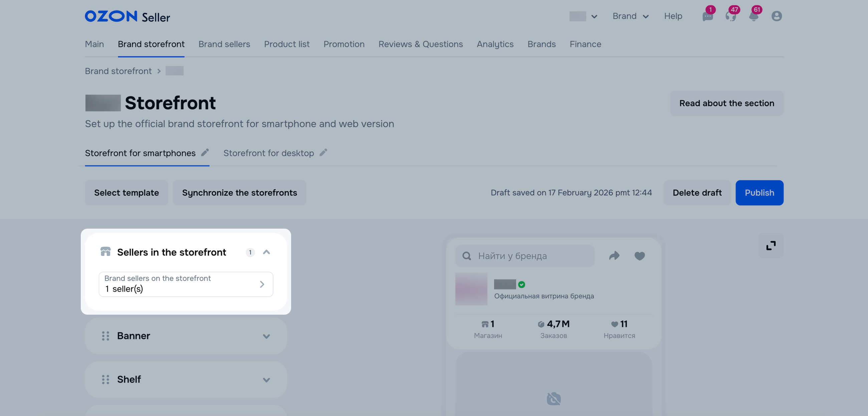Open Brand sellers on the storefront row
Image resolution: width=868 pixels, height=416 pixels.
coord(186,284)
